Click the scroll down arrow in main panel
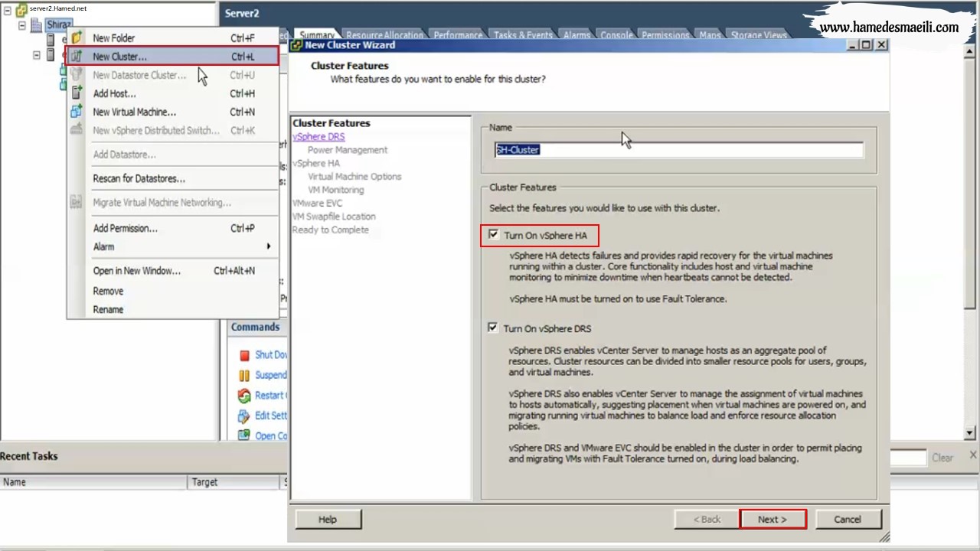The width and height of the screenshot is (980, 551). pyautogui.click(x=970, y=432)
